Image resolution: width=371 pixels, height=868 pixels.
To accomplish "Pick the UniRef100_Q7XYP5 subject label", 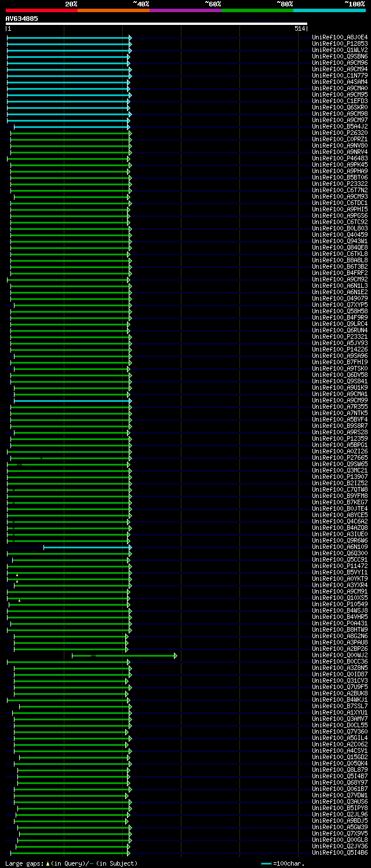I will (x=340, y=305).
